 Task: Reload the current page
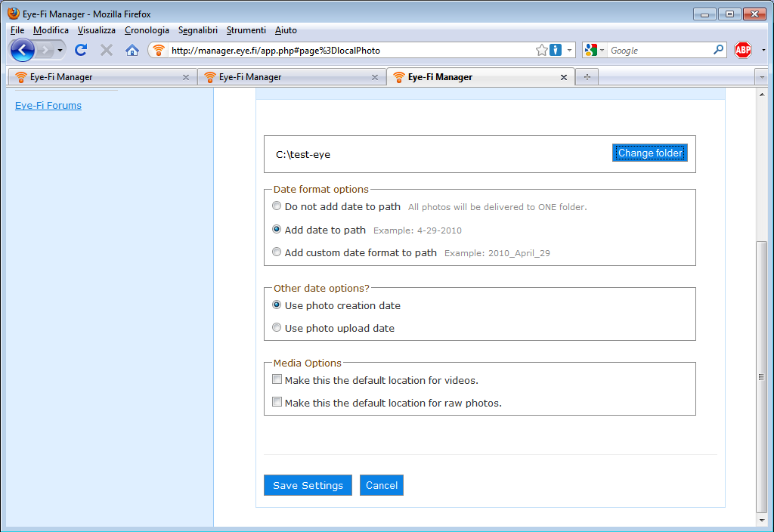point(81,50)
